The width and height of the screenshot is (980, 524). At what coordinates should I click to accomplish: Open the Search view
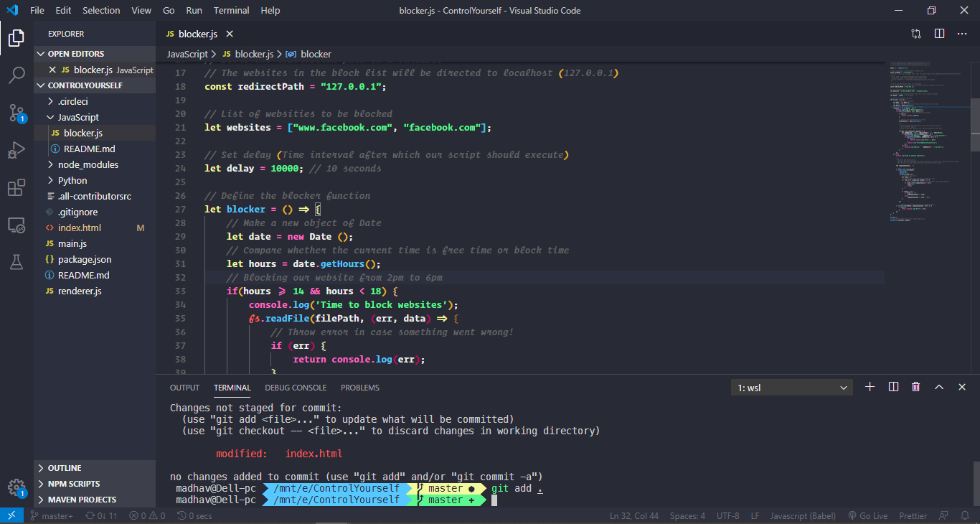pyautogui.click(x=16, y=75)
